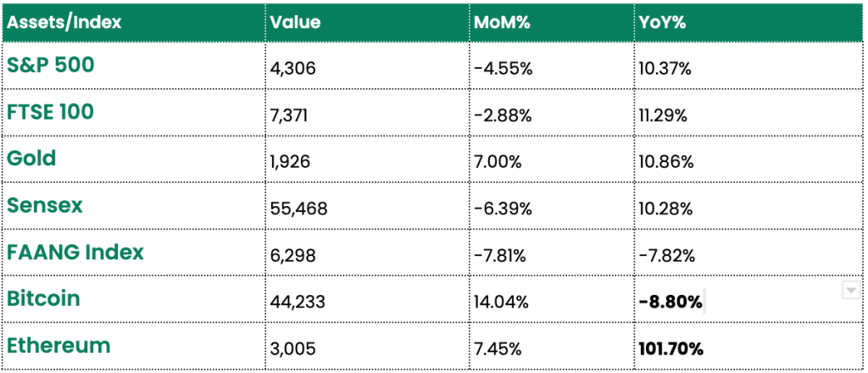Click Sensex value 55,468
Viewport: 868px width, 373px height.
click(x=299, y=209)
